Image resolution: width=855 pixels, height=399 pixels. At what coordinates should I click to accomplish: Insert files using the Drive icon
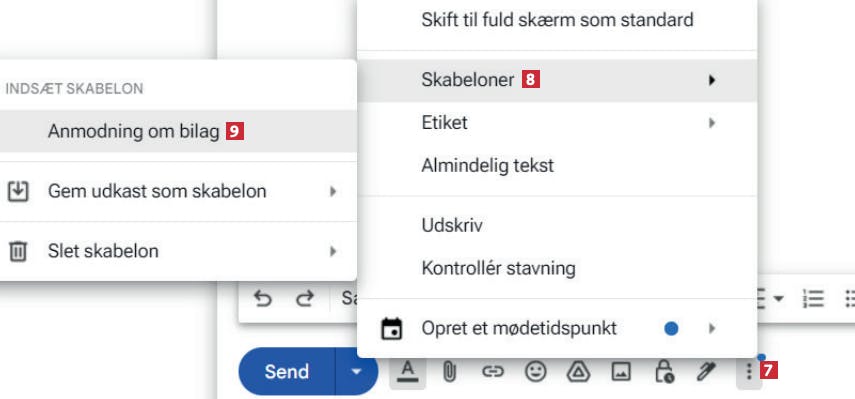(578, 372)
